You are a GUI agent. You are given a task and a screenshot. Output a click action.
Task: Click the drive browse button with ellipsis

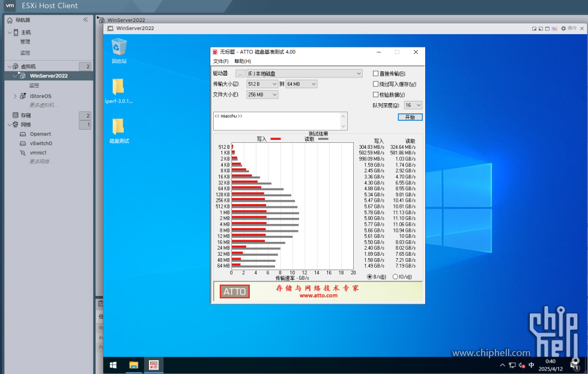[240, 73]
